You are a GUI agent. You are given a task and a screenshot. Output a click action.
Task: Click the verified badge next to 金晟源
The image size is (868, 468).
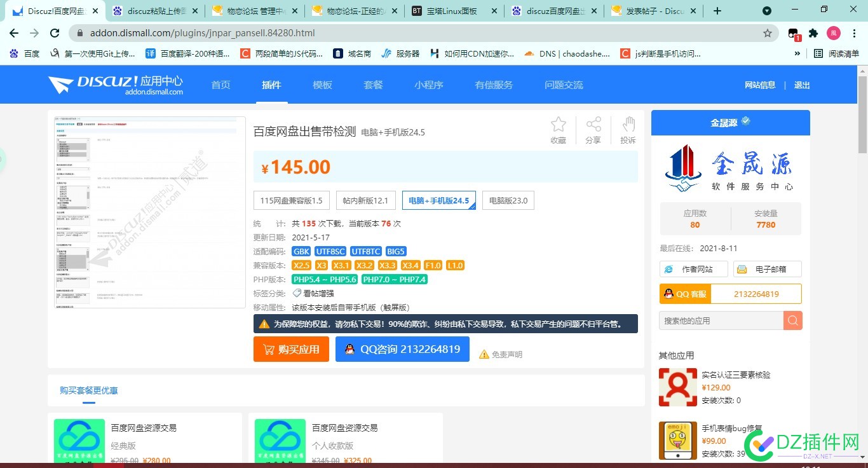pos(746,121)
